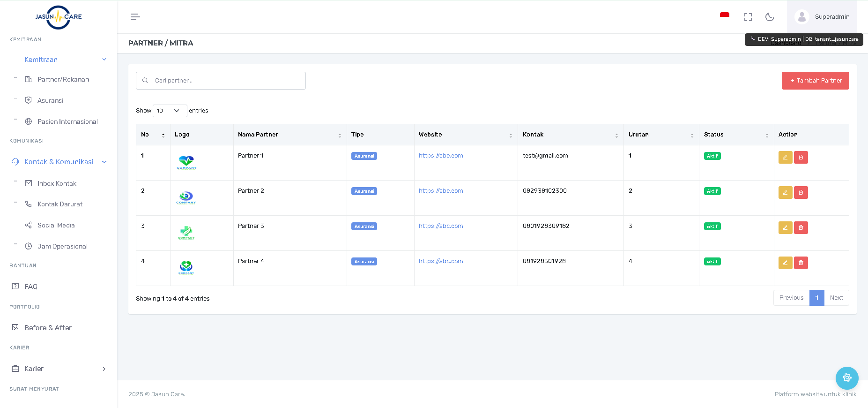Toggle dark mode with the moon icon
Image resolution: width=868 pixels, height=408 pixels.
(x=769, y=17)
